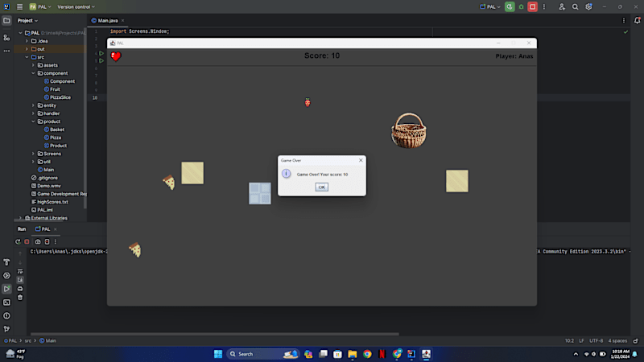The width and height of the screenshot is (644, 362).
Task: Open Search Everywhere magnifier icon
Action: coord(575,7)
